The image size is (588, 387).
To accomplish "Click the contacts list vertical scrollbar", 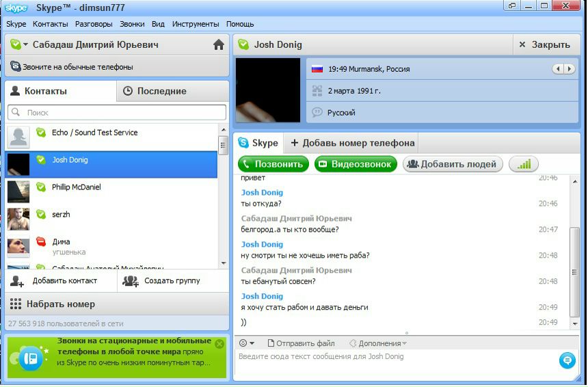I will [x=223, y=198].
